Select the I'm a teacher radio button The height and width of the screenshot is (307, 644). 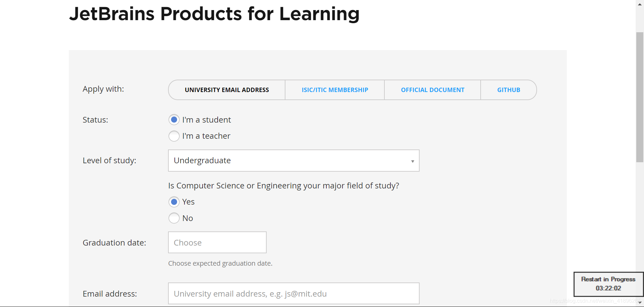(x=174, y=136)
